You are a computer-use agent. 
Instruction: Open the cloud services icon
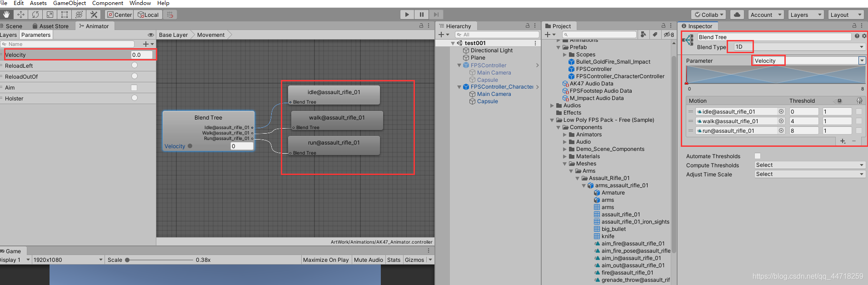pos(737,15)
